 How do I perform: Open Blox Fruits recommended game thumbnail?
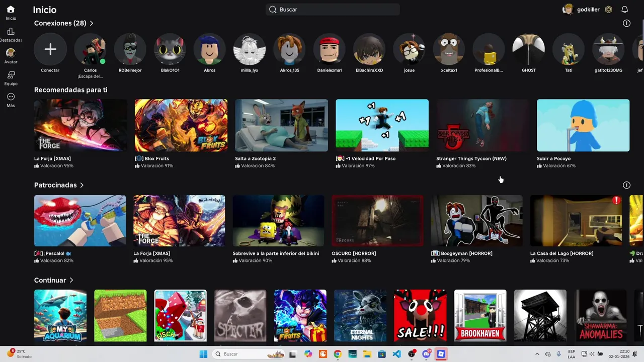click(x=181, y=125)
